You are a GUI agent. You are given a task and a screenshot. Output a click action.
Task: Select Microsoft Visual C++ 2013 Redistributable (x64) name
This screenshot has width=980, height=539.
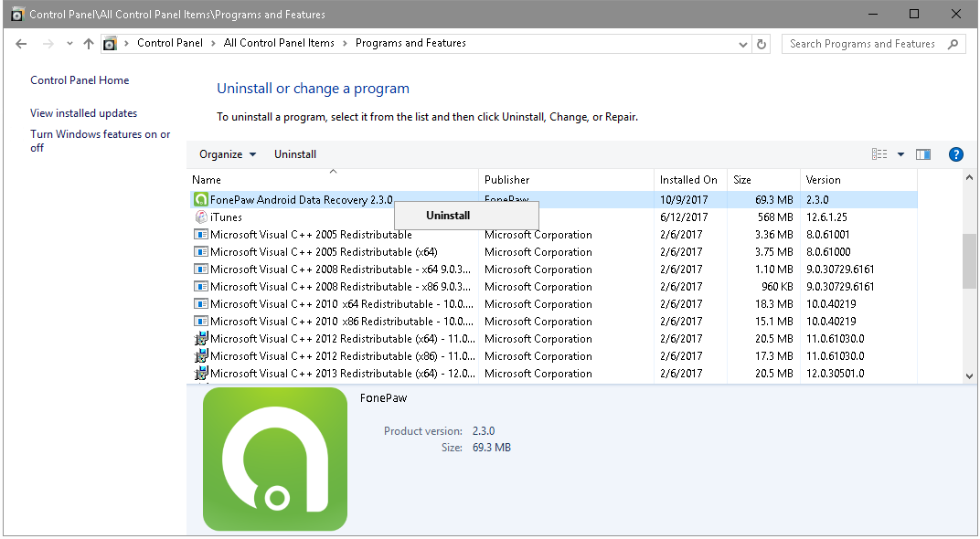coord(343,374)
